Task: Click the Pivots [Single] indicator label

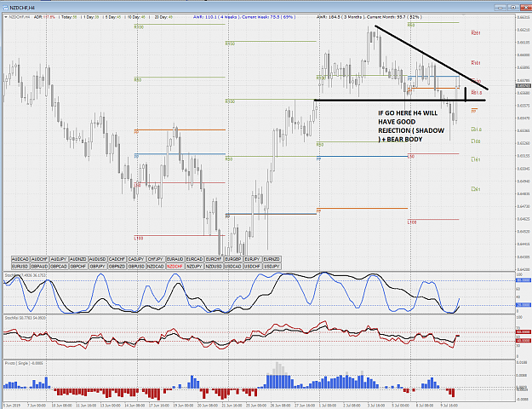Action: click(x=24, y=363)
